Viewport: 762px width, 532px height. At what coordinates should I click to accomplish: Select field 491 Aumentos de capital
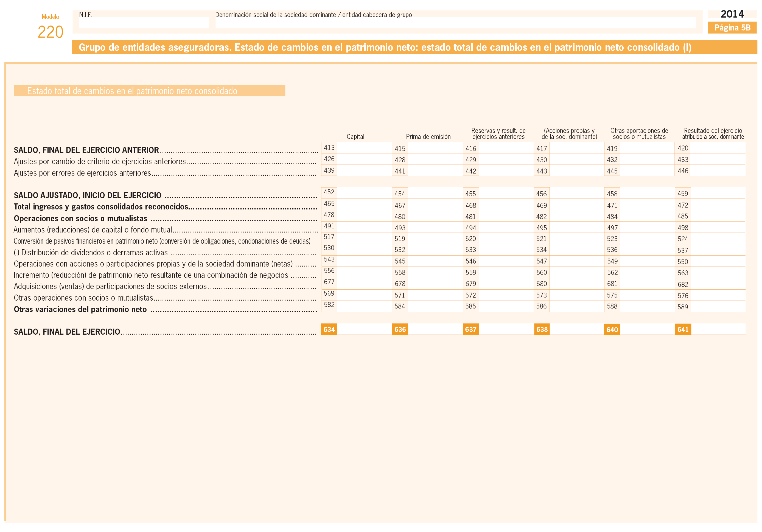pos(365,227)
